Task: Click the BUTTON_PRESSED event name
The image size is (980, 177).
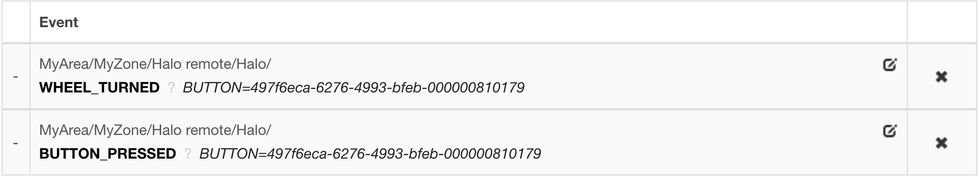Action: click(108, 154)
